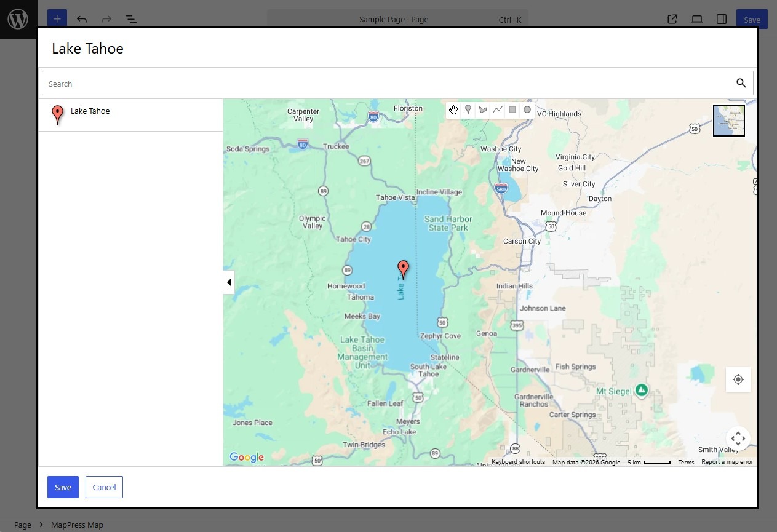Image resolution: width=777 pixels, height=532 pixels.
Task: Click the Page breadcrumb item
Action: point(23,525)
